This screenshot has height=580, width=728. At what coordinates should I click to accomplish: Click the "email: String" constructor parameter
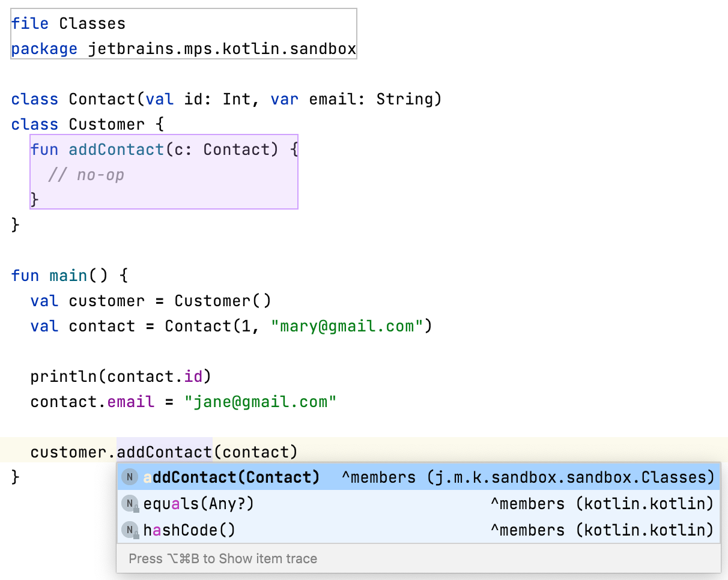pos(372,99)
